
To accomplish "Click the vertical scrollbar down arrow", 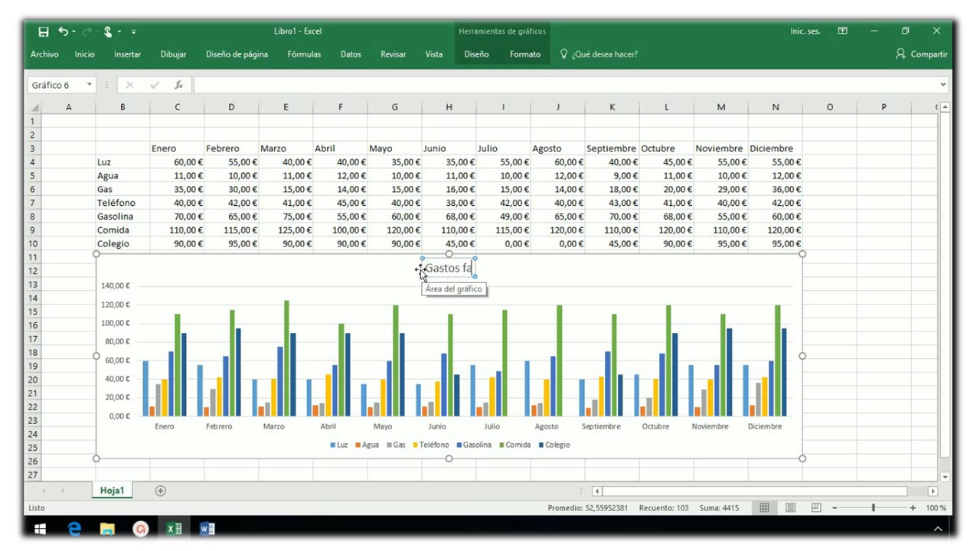I will tap(945, 476).
